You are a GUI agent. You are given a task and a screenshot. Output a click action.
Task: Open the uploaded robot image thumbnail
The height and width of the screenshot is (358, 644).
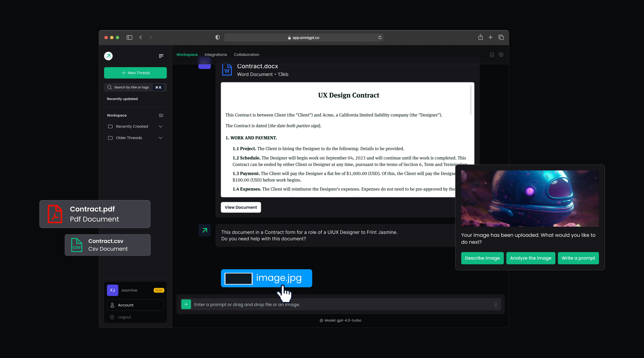click(530, 198)
